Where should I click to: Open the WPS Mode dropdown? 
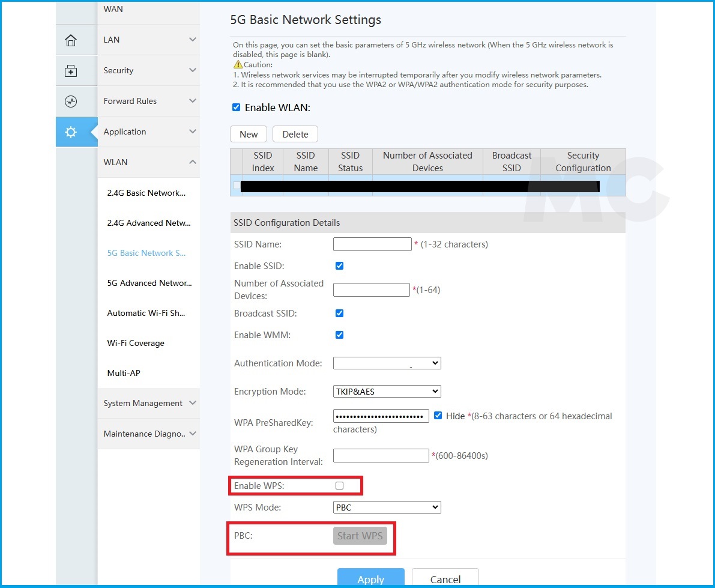387,508
